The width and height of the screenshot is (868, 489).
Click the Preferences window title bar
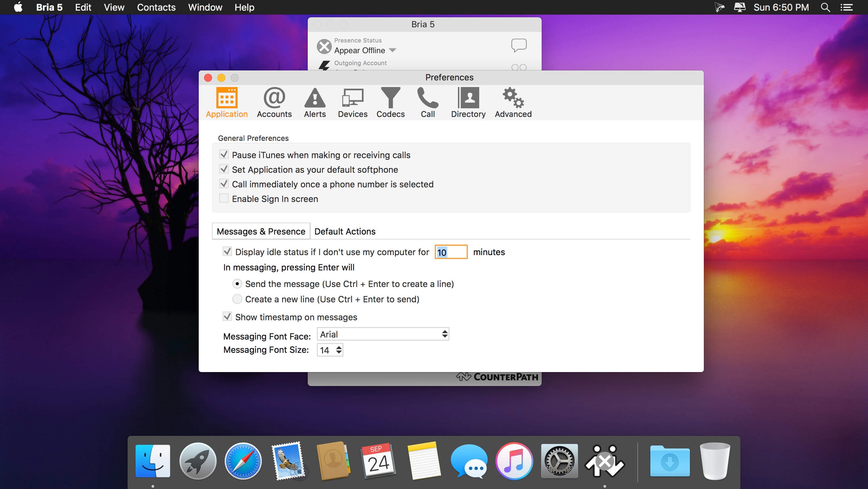(x=451, y=77)
